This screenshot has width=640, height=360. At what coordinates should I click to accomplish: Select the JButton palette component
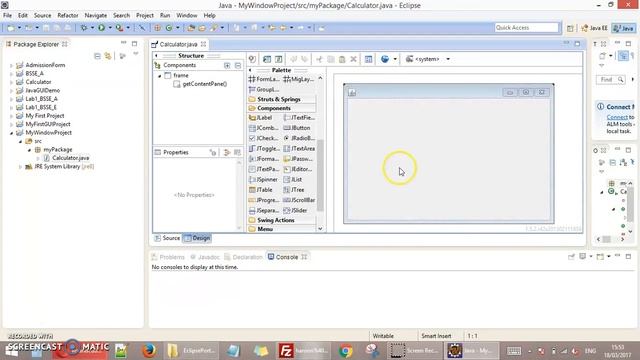(297, 128)
